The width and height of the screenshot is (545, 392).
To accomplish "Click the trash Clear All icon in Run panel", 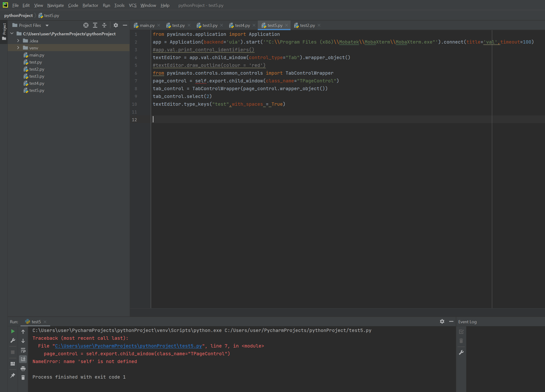I will click(x=23, y=378).
